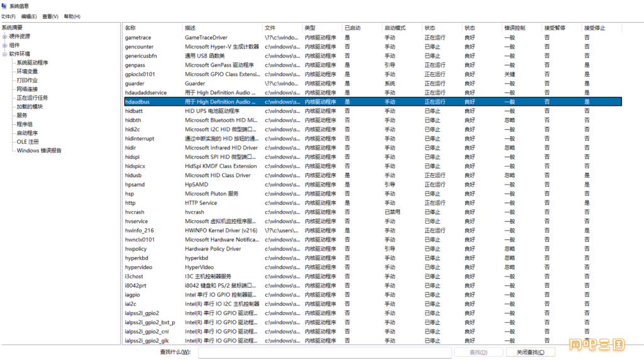Viewport: 644px width, 360px height.
Task: Select the hsp driver row
Action: 373,194
